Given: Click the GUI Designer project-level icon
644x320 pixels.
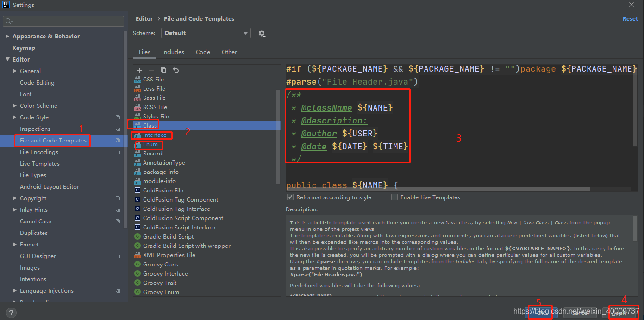Looking at the screenshot, I should click(x=118, y=256).
